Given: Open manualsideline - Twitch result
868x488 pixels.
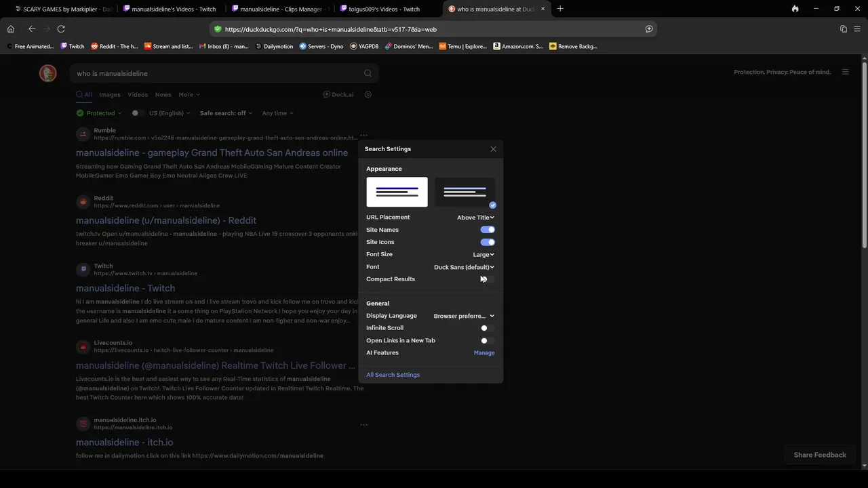Looking at the screenshot, I should (125, 288).
